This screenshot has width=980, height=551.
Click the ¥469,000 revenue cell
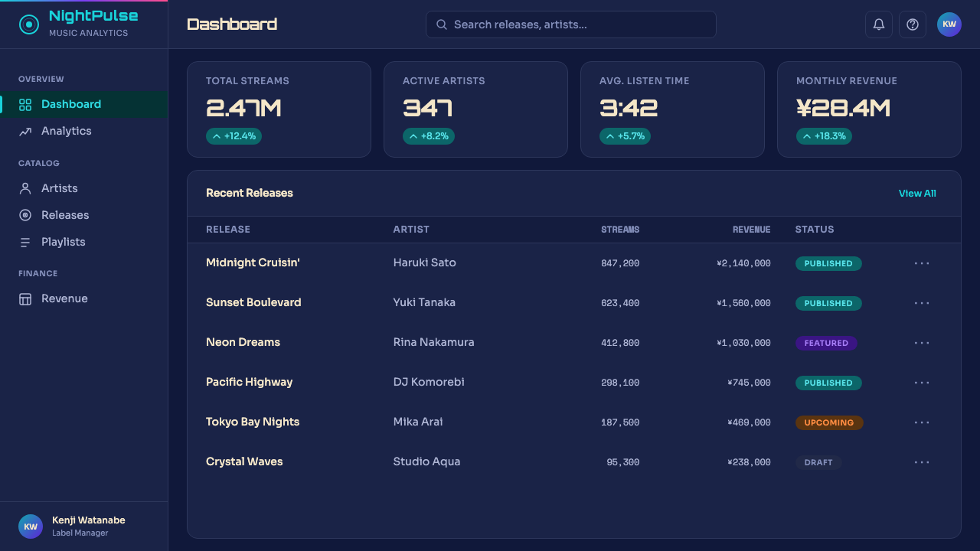[x=749, y=422]
